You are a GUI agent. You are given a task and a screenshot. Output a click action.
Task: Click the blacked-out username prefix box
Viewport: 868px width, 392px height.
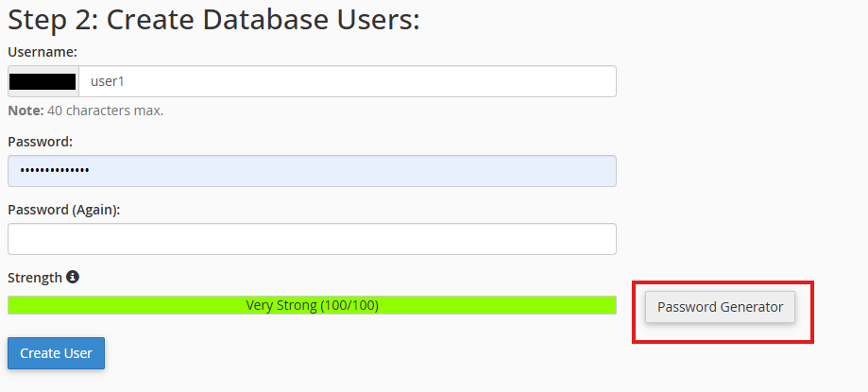(43, 81)
